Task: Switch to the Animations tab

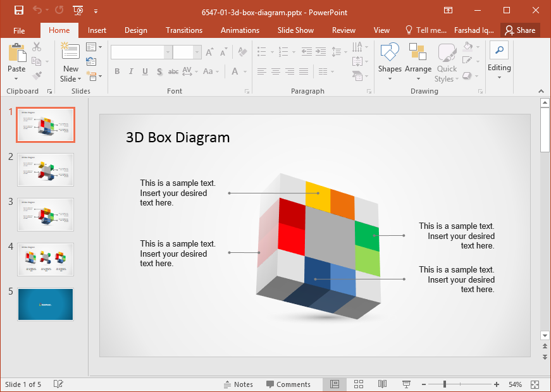Action: [x=240, y=30]
